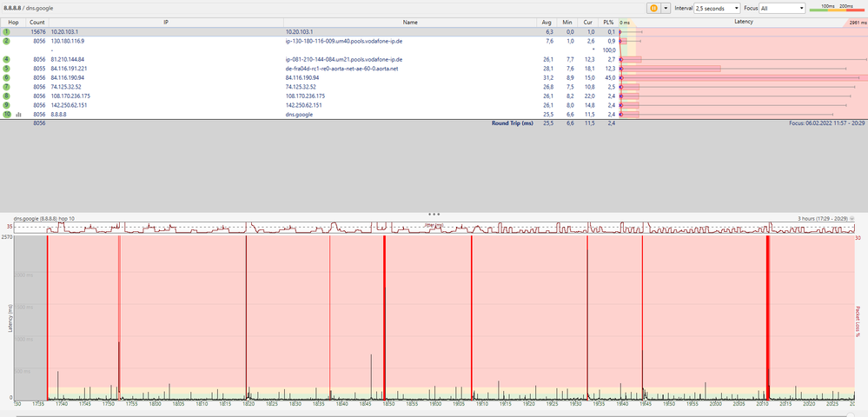The width and height of the screenshot is (868, 417).
Task: Click the 0 ms latency scale label
Action: point(625,23)
